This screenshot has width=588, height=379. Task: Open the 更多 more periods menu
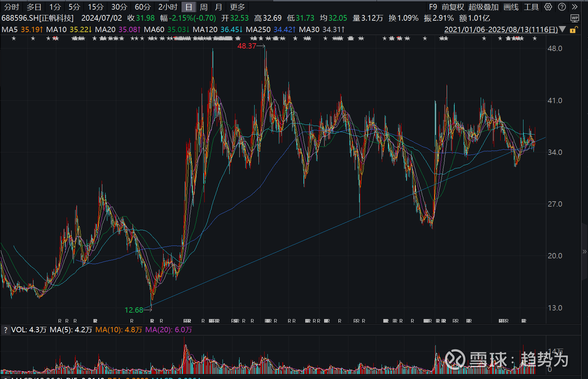click(x=237, y=7)
